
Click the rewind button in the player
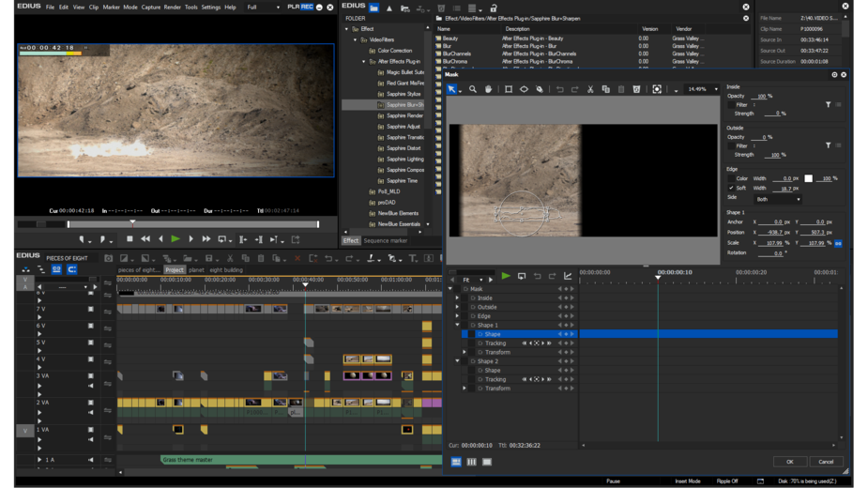pos(145,239)
